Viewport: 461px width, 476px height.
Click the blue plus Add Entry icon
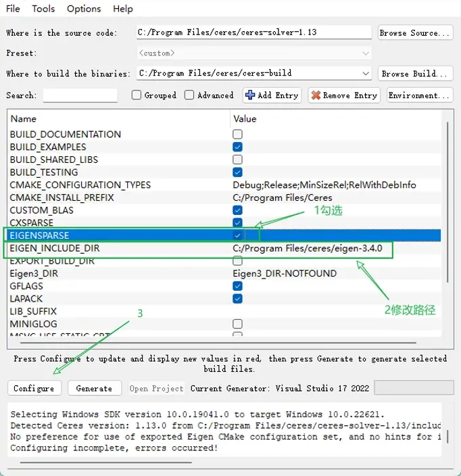[250, 95]
